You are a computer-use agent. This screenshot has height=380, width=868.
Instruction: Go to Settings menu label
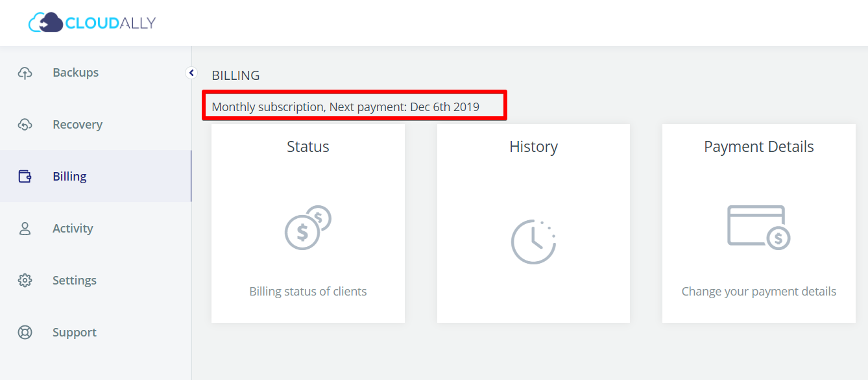click(75, 281)
